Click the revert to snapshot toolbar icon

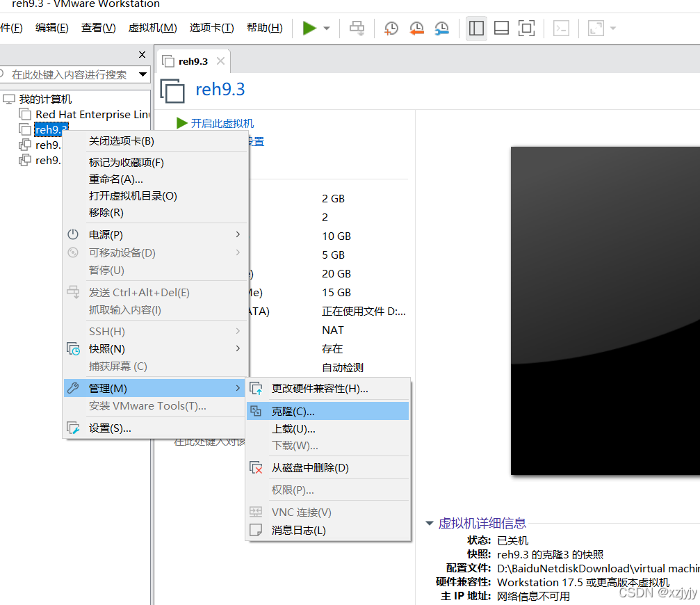click(416, 28)
